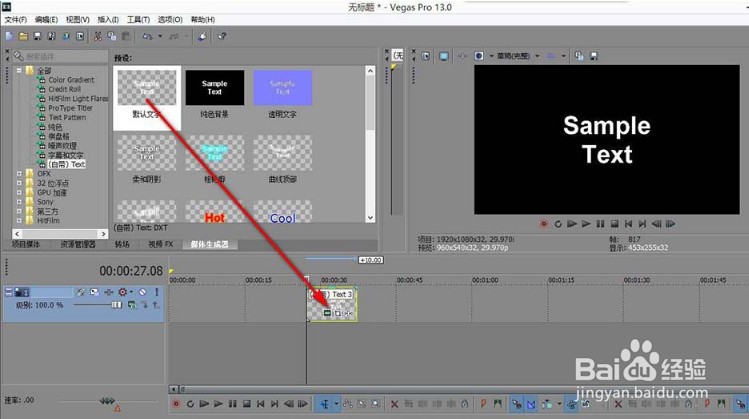749x419 pixels.
Task: Save preview snapshot to file
Action: [594, 56]
